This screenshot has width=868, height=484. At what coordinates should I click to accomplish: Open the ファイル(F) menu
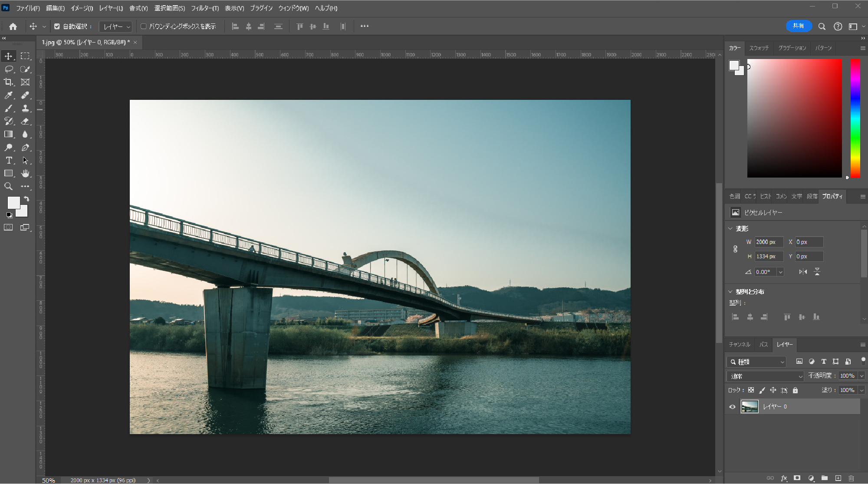[28, 8]
